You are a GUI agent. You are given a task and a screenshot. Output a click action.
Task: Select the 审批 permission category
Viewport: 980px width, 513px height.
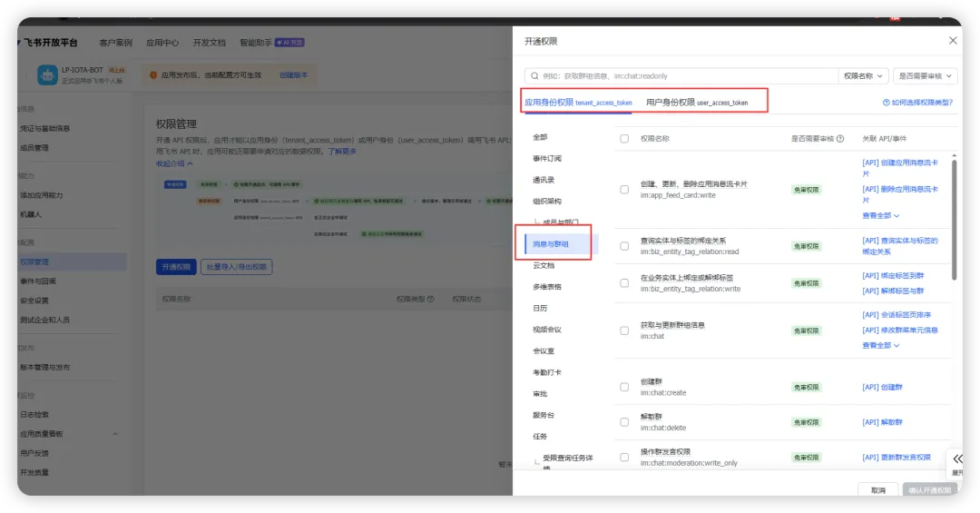(540, 393)
